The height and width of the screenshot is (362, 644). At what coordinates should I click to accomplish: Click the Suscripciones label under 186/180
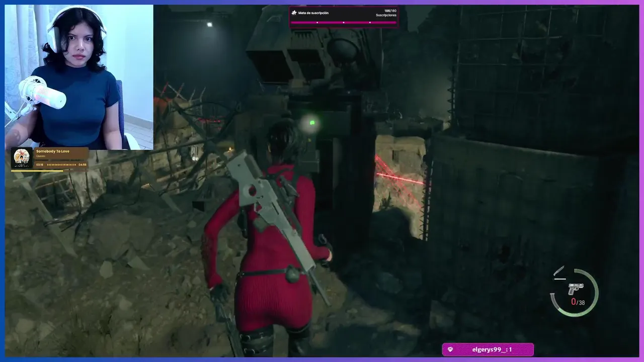[x=386, y=15]
